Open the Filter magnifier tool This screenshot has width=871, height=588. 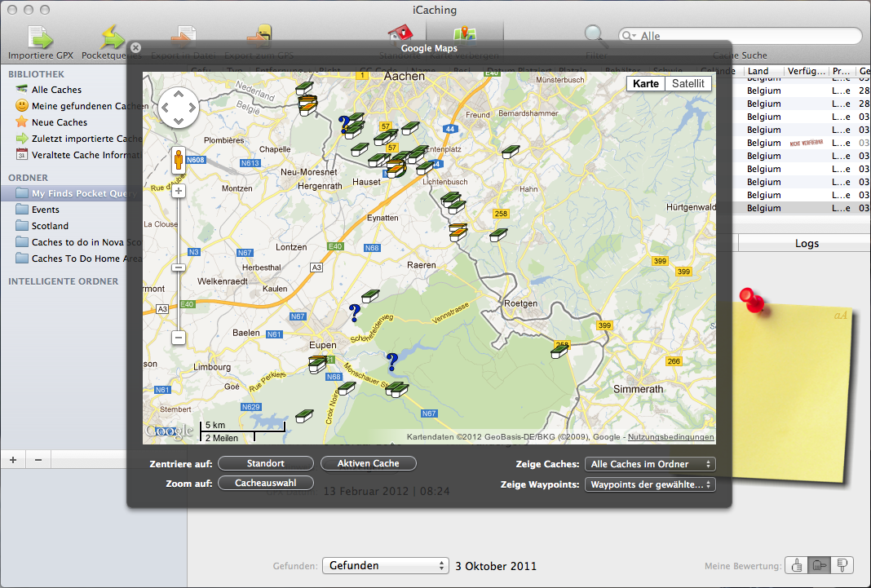[595, 37]
